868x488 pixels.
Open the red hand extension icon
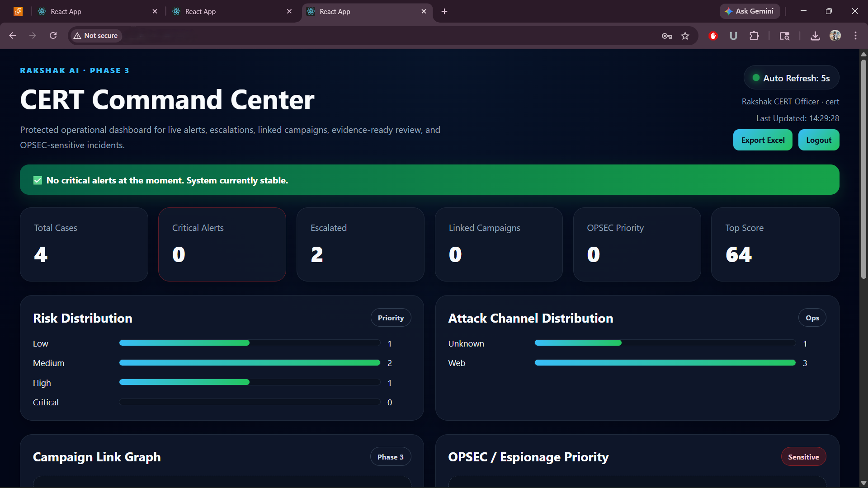pyautogui.click(x=713, y=36)
